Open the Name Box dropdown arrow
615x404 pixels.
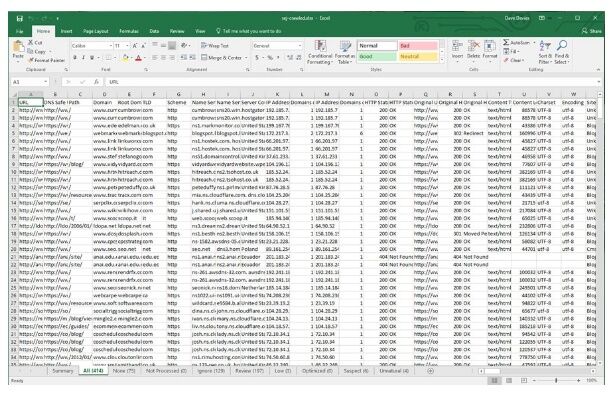[46, 82]
